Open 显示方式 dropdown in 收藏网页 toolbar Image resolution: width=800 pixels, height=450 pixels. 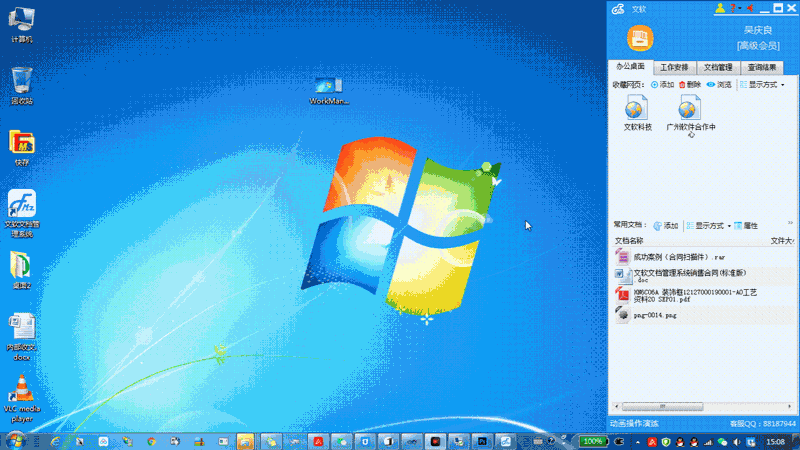762,85
